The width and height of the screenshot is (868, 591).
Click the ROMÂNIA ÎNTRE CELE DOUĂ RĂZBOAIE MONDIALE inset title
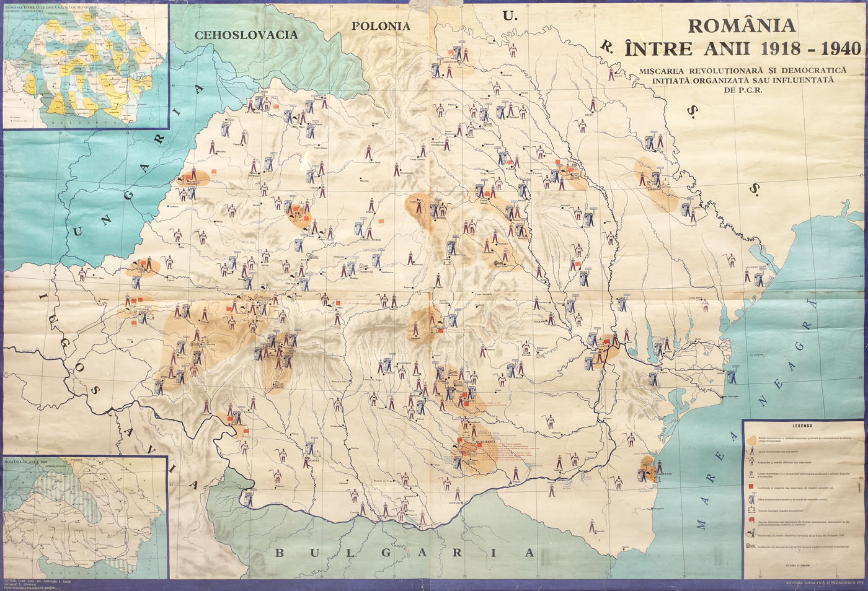click(x=51, y=7)
